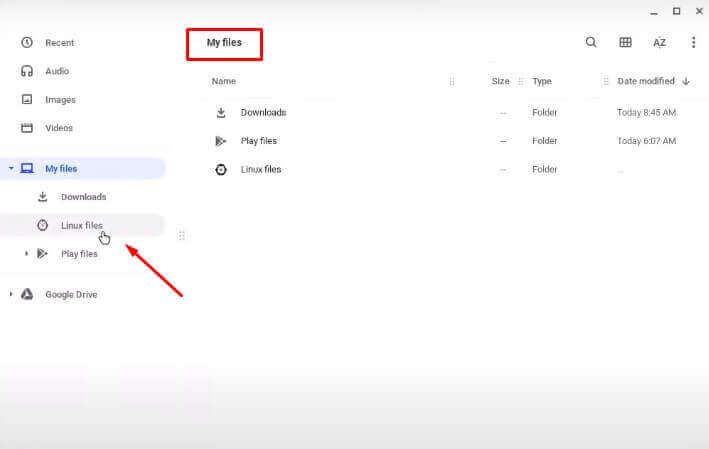Select Audio in the sidebar
The height and width of the screenshot is (449, 709).
(57, 71)
